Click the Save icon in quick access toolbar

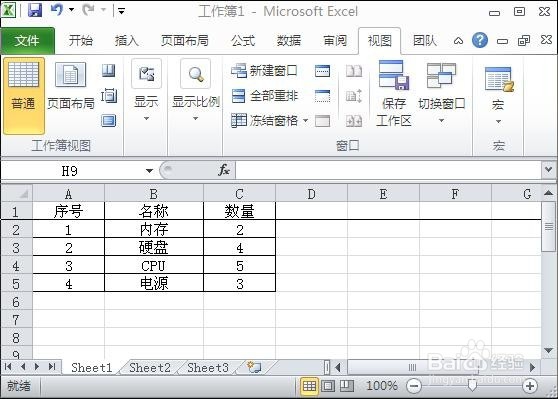tap(35, 11)
